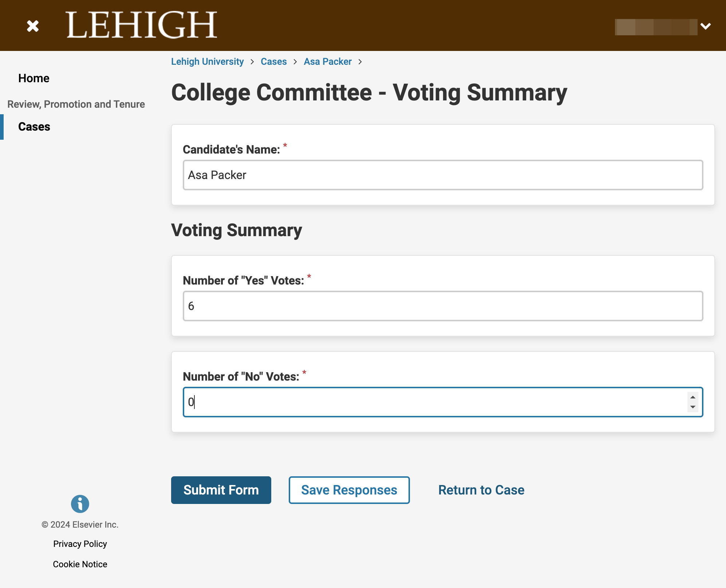The image size is (726, 588).
Task: Click the Number of "Yes" Votes field
Action: click(x=443, y=306)
